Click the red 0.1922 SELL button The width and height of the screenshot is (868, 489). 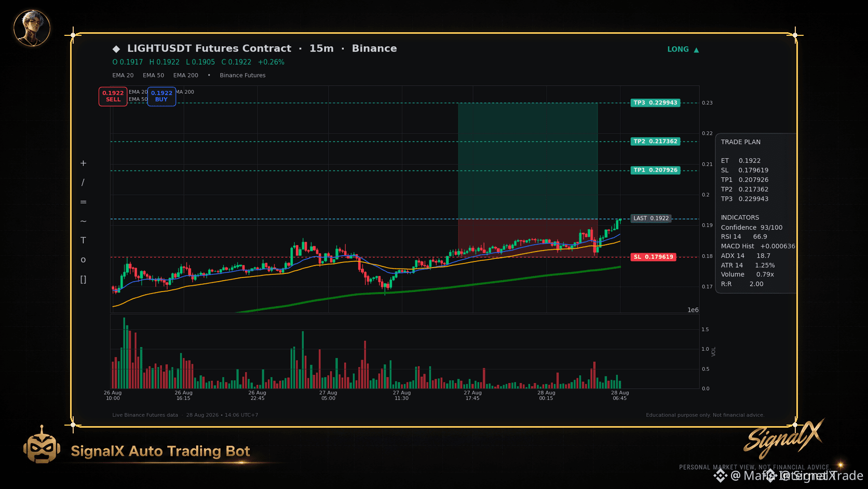click(113, 96)
